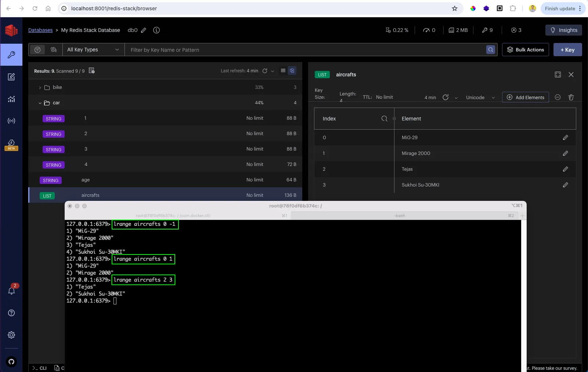This screenshot has width=588, height=372.
Task: Open auto-refresh options for aircrafts key
Action: tap(456, 98)
